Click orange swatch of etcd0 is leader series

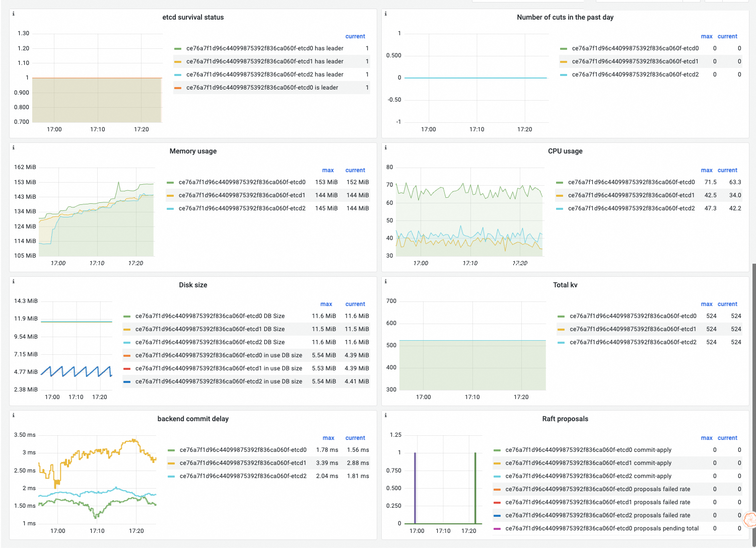178,88
